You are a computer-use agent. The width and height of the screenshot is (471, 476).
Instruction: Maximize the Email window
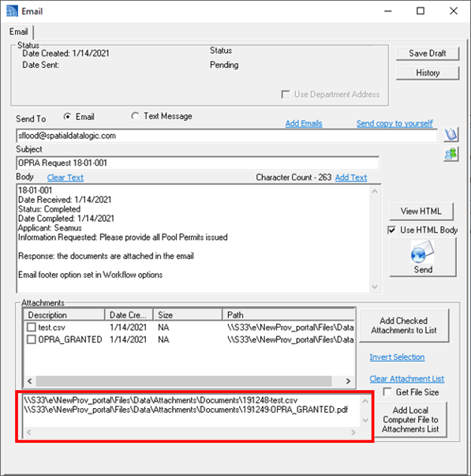[x=421, y=11]
